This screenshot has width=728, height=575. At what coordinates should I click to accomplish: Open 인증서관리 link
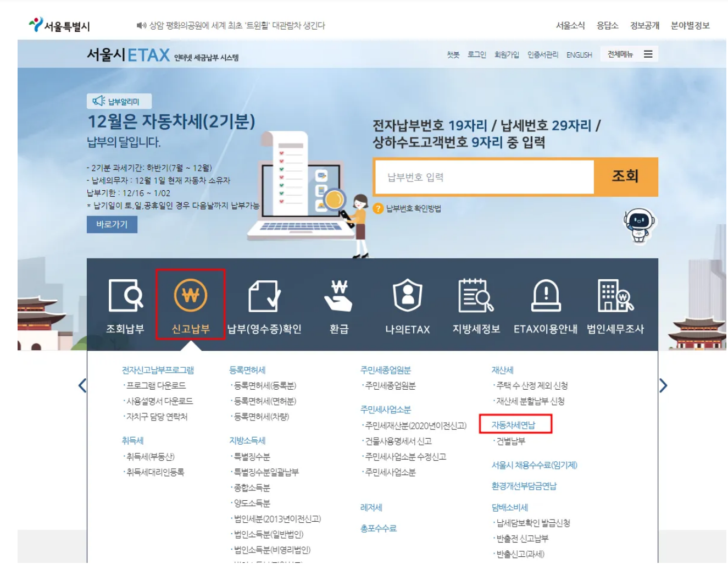coord(543,54)
